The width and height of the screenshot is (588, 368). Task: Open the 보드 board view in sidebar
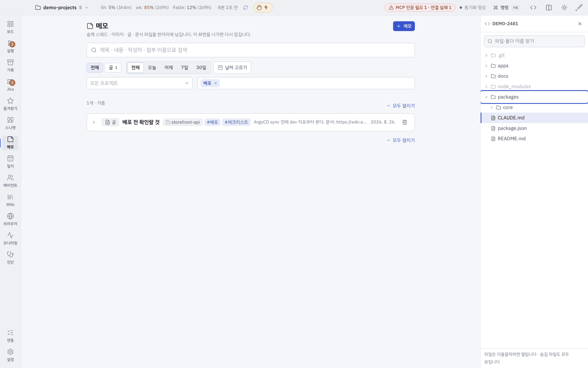[10, 27]
